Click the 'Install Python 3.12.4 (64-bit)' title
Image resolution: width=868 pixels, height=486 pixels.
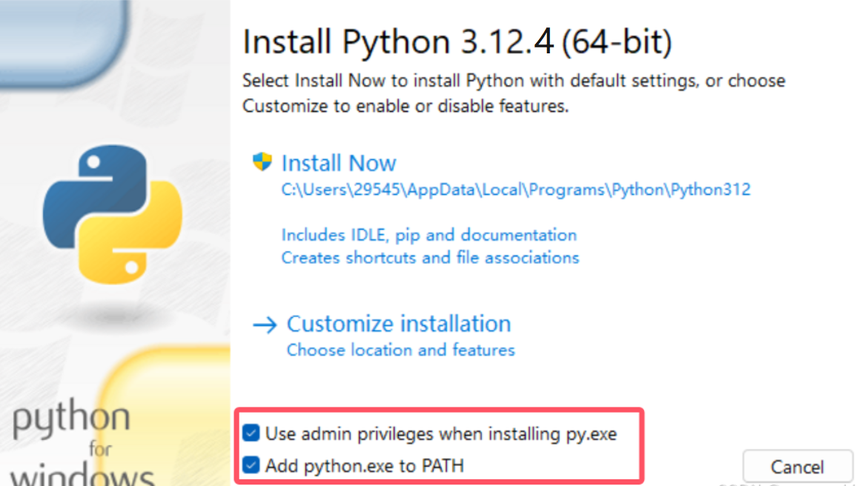[457, 42]
